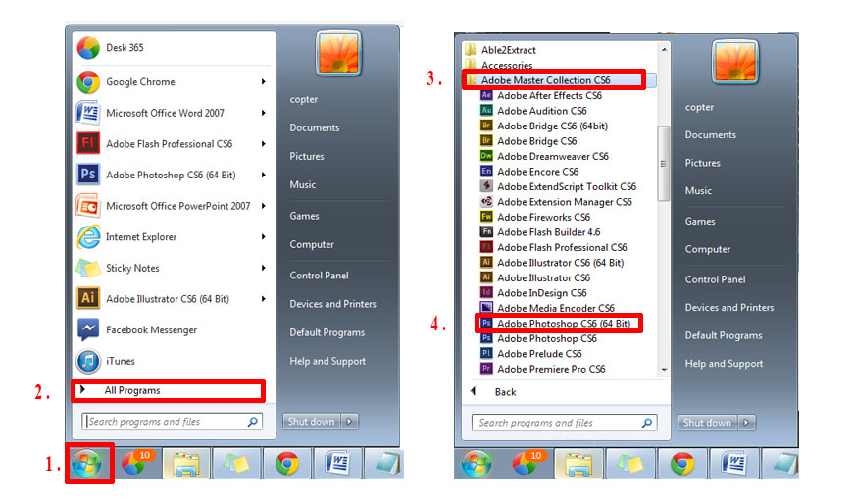Expand the jump list arrow for Internet Explorer
The image size is (854, 504).
pos(264,237)
